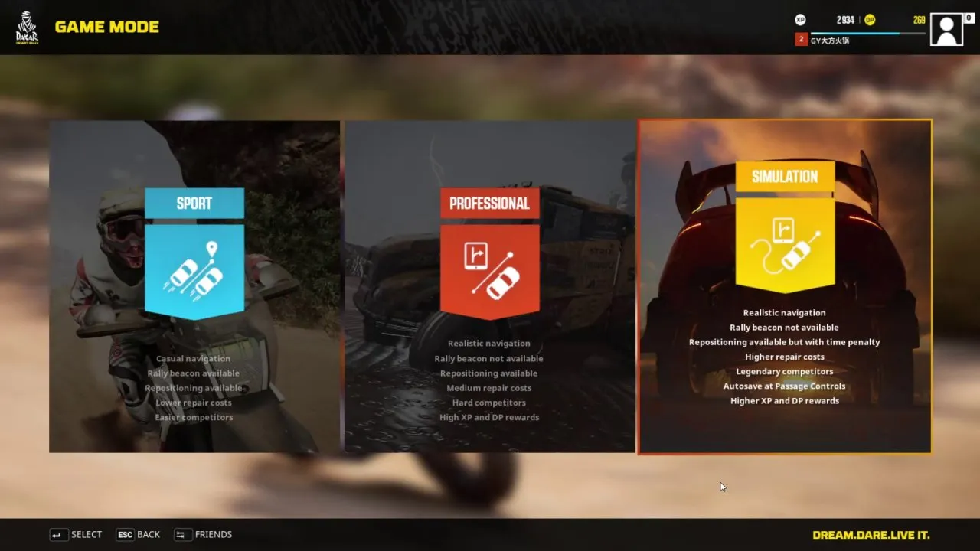Click the Sport motorcycle rider card
The image size is (980, 551).
click(194, 286)
